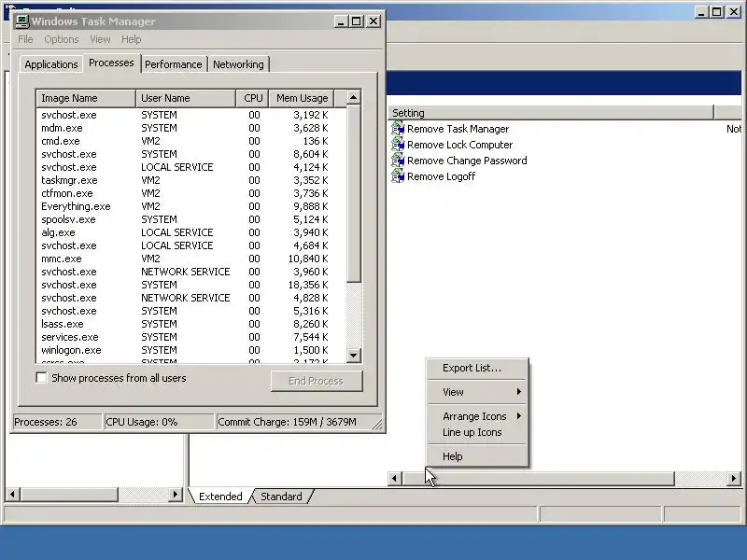The image size is (747, 560).
Task: Click the Processes: 26 status bar entry
Action: point(57,422)
